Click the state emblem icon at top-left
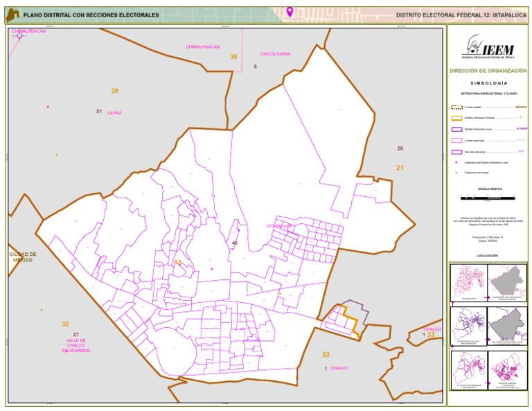Screen dimensions: 532x411 [12, 15]
